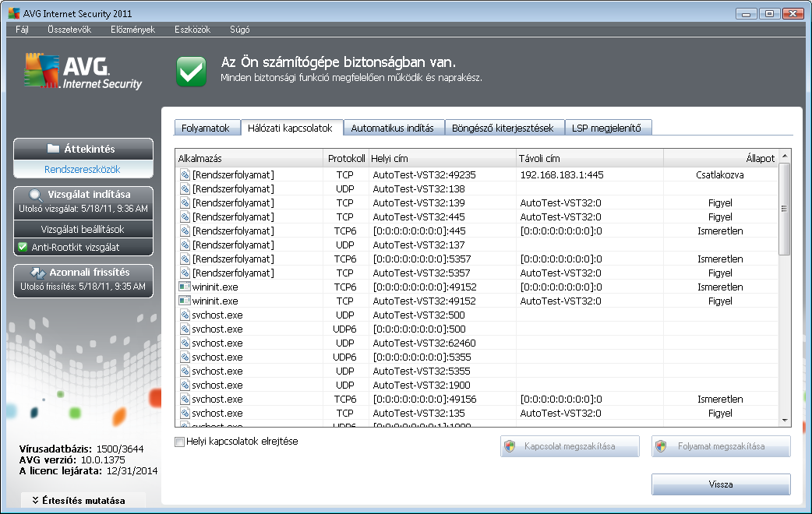Click icon of Rendszerfolyamat row AutoTest-VST32:139
The image size is (812, 514).
[x=185, y=203]
